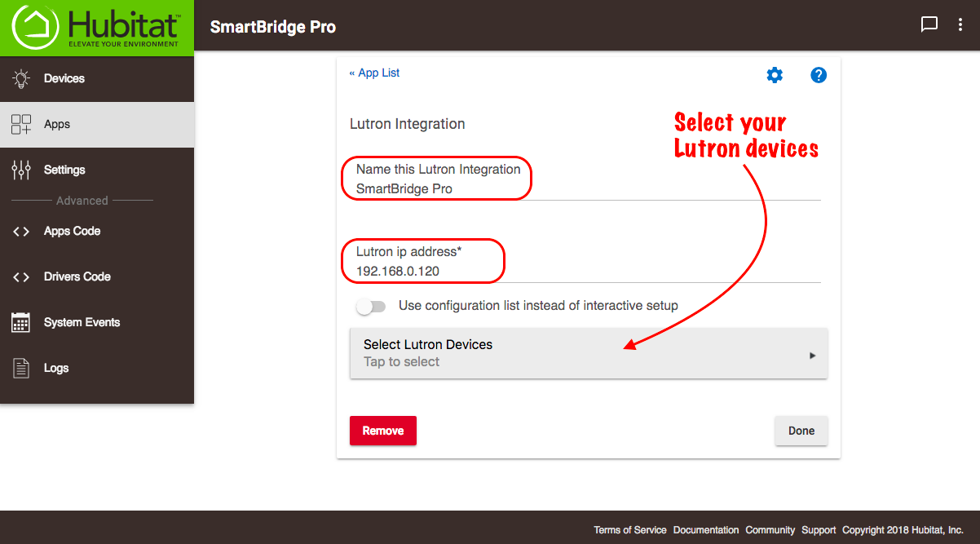
Task: Open System Events page
Action: (97, 322)
